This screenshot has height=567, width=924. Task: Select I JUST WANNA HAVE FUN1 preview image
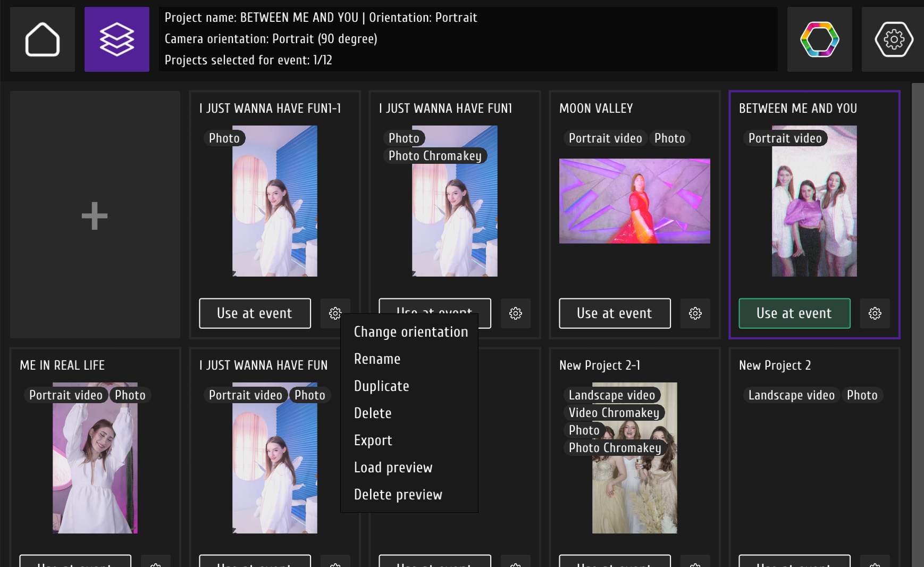pyautogui.click(x=455, y=201)
